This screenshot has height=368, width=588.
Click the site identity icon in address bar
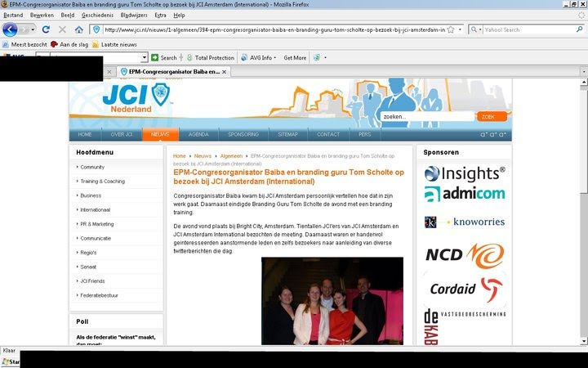(x=96, y=29)
